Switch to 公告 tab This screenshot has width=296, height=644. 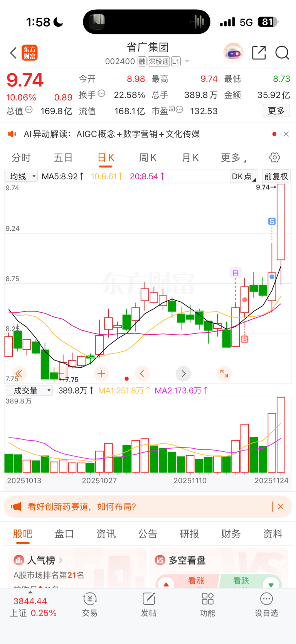(148, 534)
